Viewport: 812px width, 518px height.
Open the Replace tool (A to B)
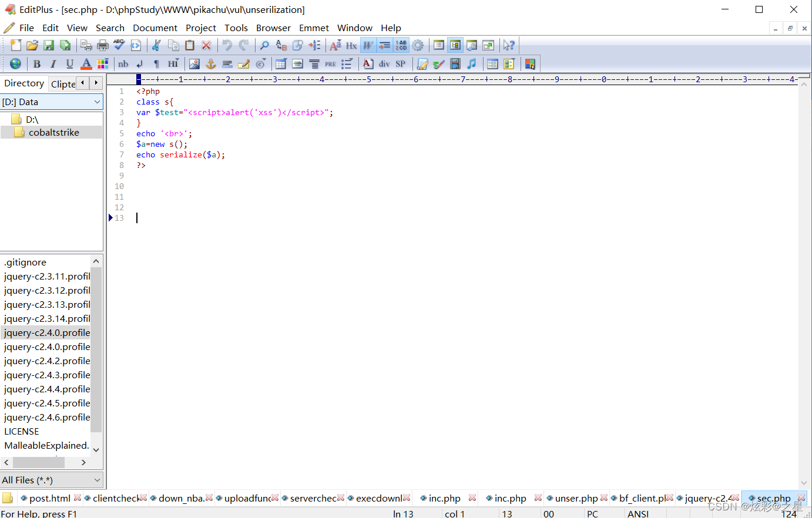coord(281,45)
